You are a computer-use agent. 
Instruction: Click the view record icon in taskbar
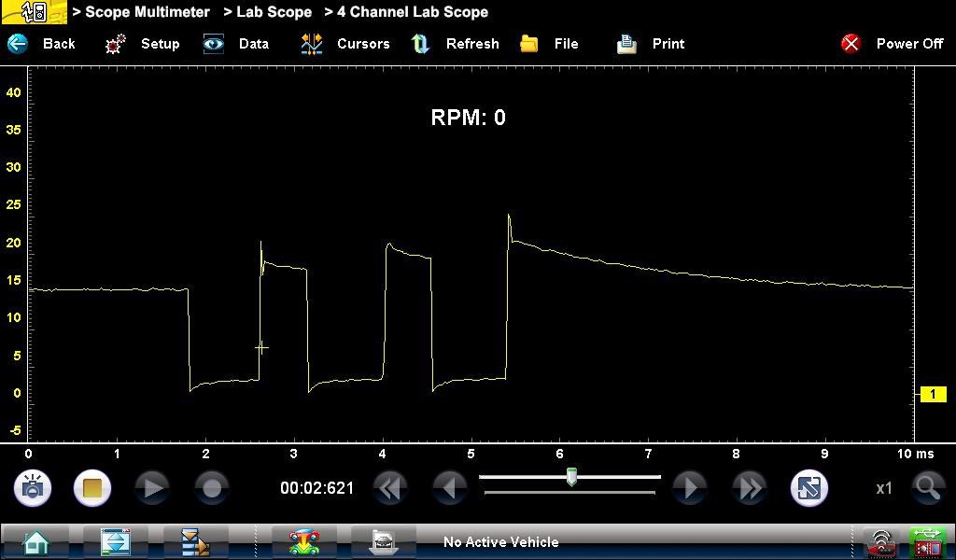point(383,541)
